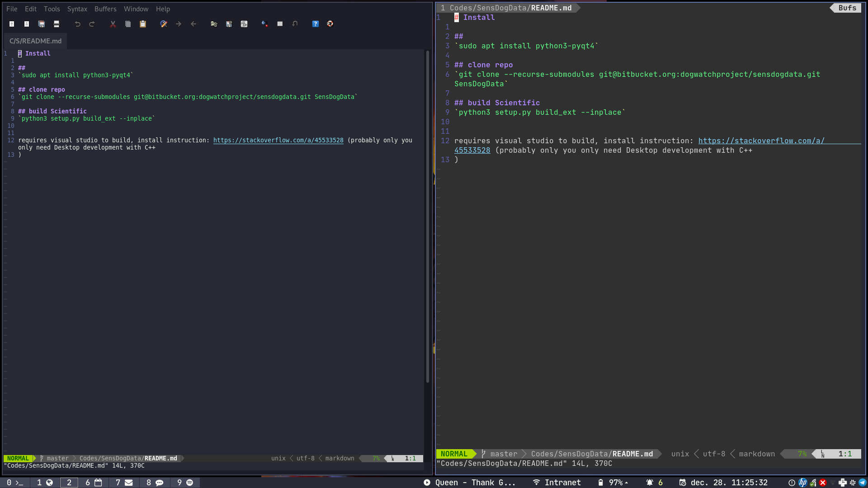The height and width of the screenshot is (488, 868).
Task: Click the Queen - Thank G... song title
Action: (x=475, y=483)
